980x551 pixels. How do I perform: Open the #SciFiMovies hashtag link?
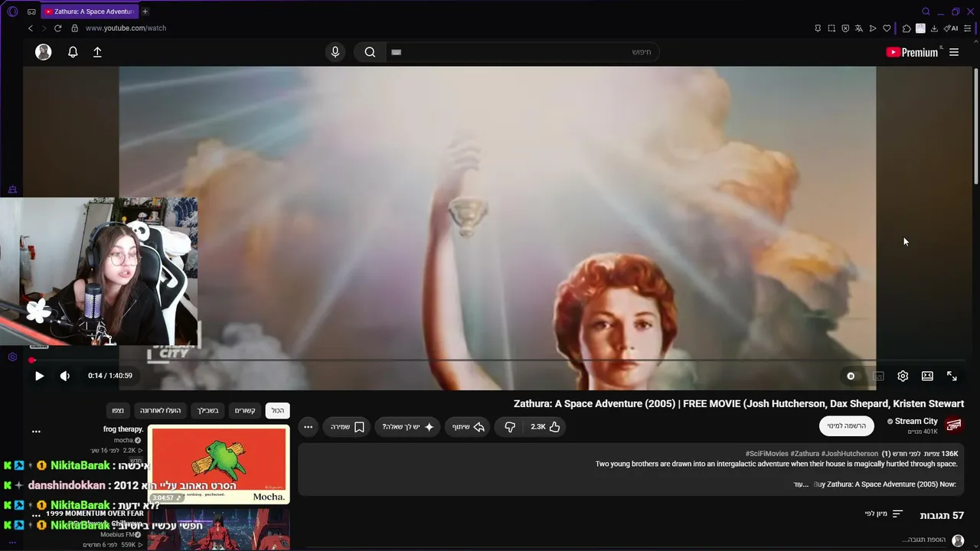766,454
